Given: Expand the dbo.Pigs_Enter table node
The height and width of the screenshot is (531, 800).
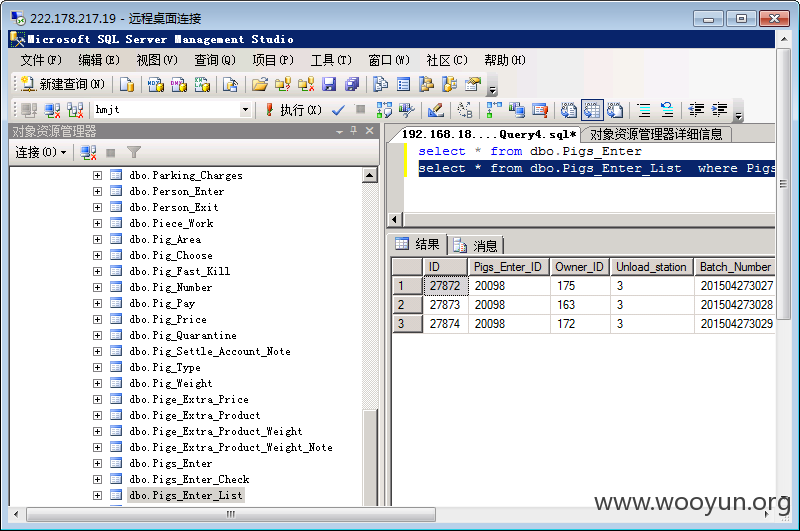Looking at the screenshot, I should click(97, 463).
